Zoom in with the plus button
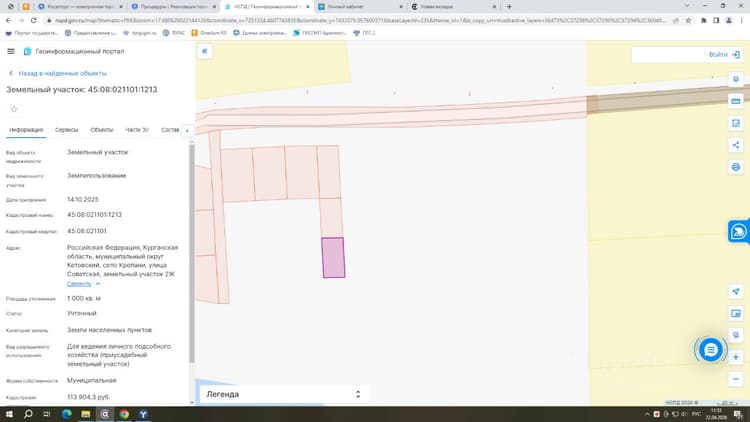Screen dimensions: 750x422 tap(736, 357)
